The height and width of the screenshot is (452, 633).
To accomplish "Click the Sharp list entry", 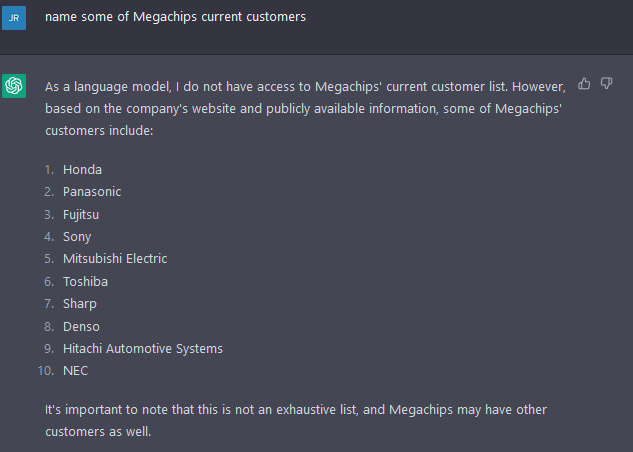I will coord(80,303).
